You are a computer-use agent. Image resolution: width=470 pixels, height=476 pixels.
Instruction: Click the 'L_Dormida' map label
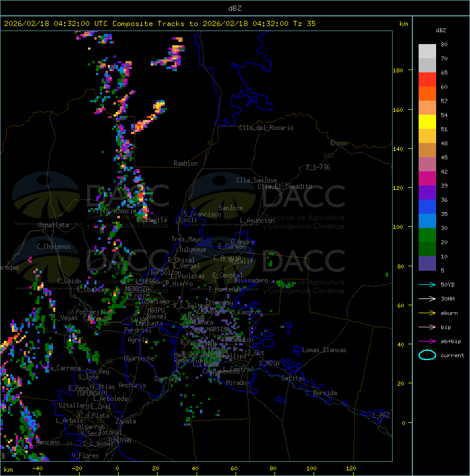[321, 393]
